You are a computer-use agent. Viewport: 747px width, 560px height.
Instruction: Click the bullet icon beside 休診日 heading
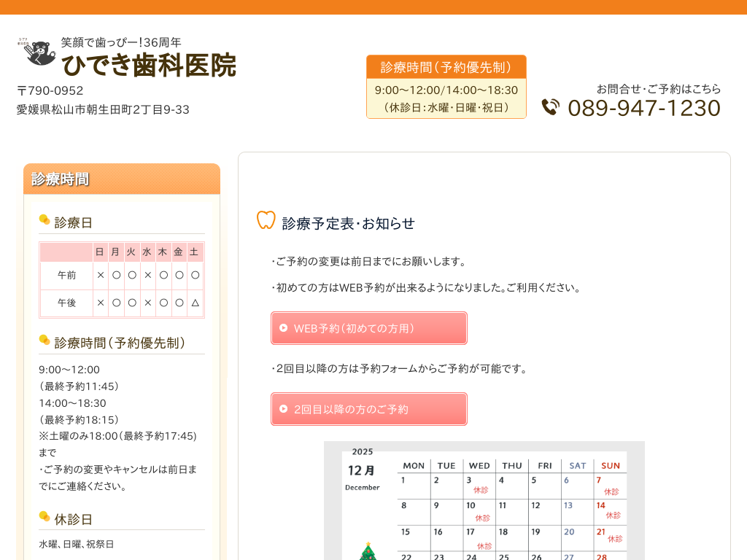(x=44, y=516)
